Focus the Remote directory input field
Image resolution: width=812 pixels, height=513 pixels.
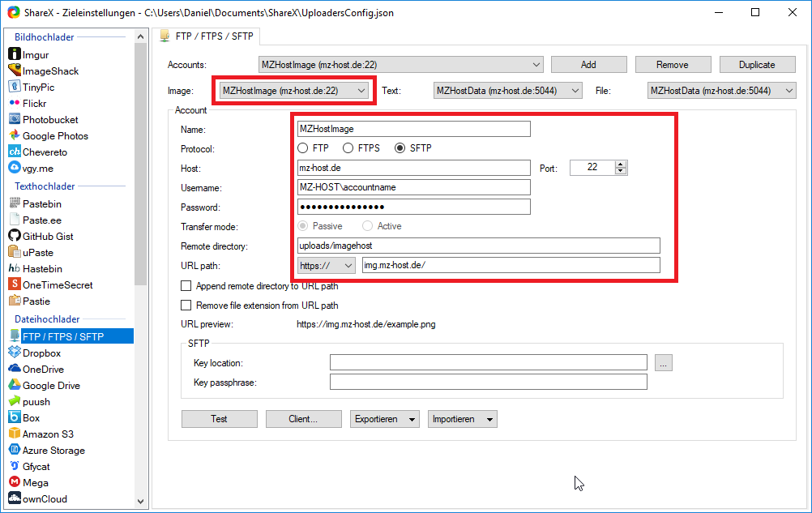(478, 246)
